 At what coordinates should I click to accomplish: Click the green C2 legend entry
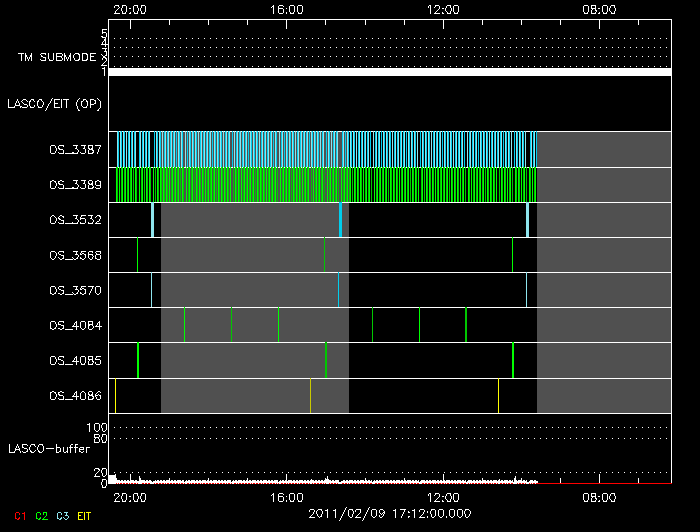coord(41,516)
